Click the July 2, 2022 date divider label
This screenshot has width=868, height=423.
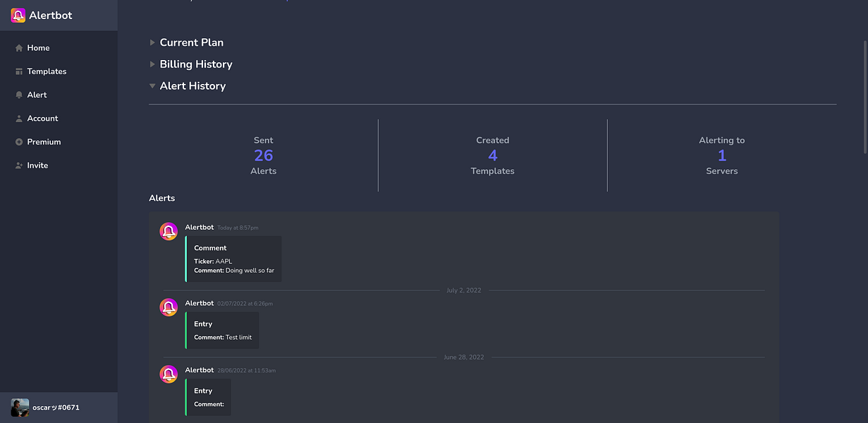[464, 290]
